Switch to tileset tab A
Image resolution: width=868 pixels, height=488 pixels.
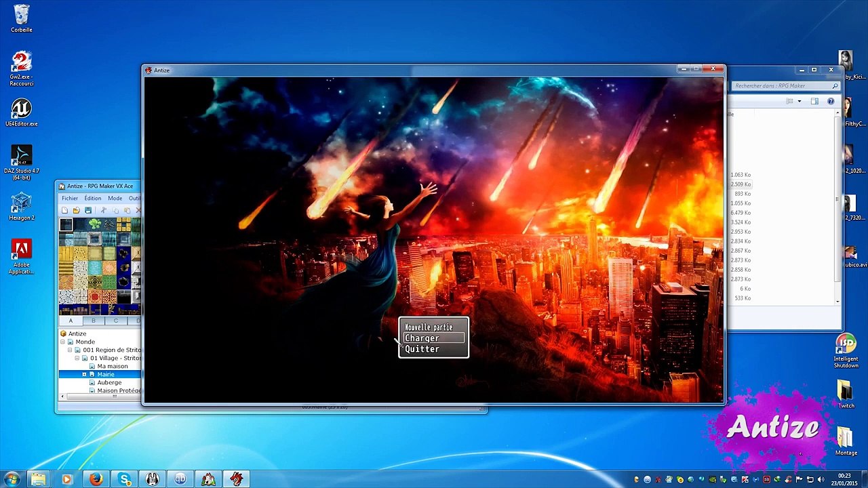pyautogui.click(x=71, y=321)
